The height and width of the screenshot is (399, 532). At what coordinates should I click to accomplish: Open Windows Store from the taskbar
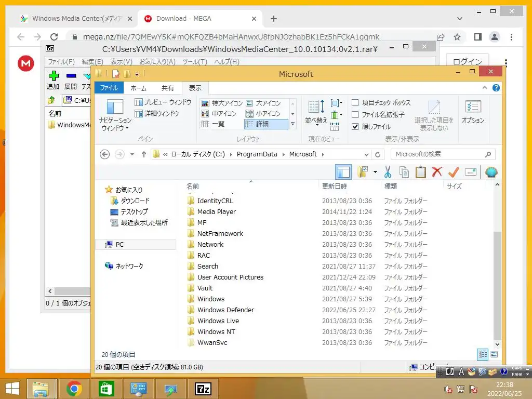(106, 389)
